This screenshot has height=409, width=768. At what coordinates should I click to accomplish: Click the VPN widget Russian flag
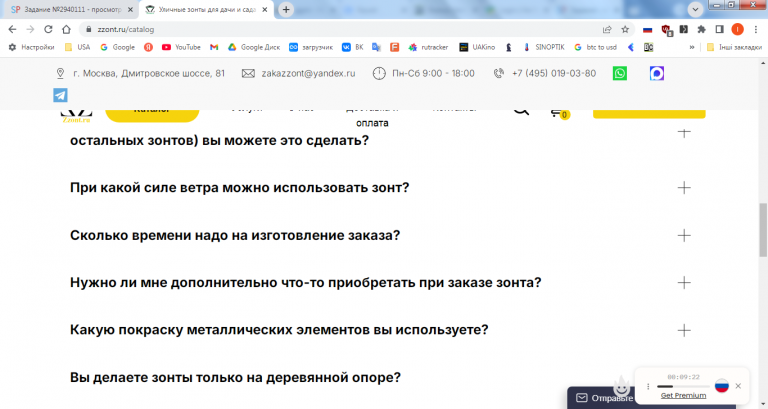[721, 386]
